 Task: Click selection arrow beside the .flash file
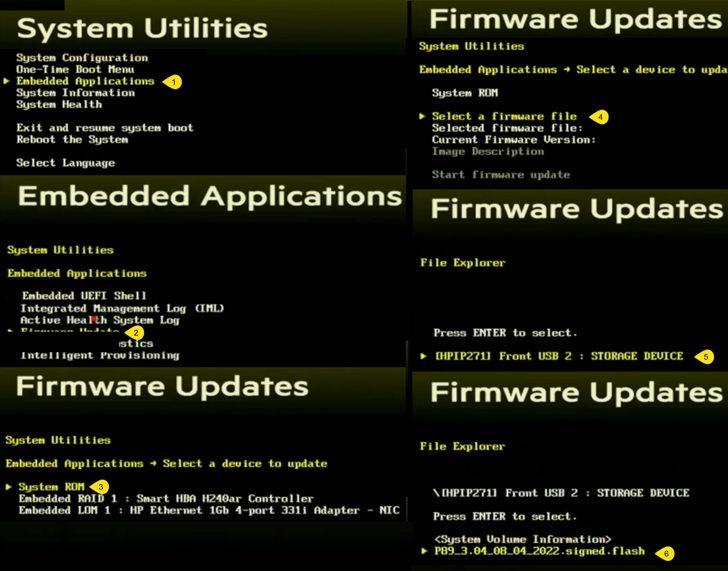424,551
